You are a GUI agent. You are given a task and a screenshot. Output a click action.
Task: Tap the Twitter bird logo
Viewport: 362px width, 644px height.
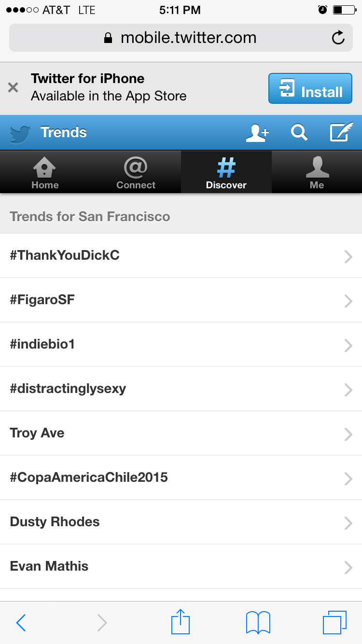pyautogui.click(x=20, y=133)
